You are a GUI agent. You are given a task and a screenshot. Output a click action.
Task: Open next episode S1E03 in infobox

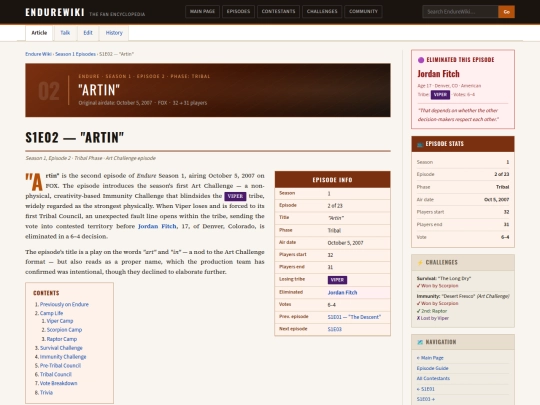[334, 329]
